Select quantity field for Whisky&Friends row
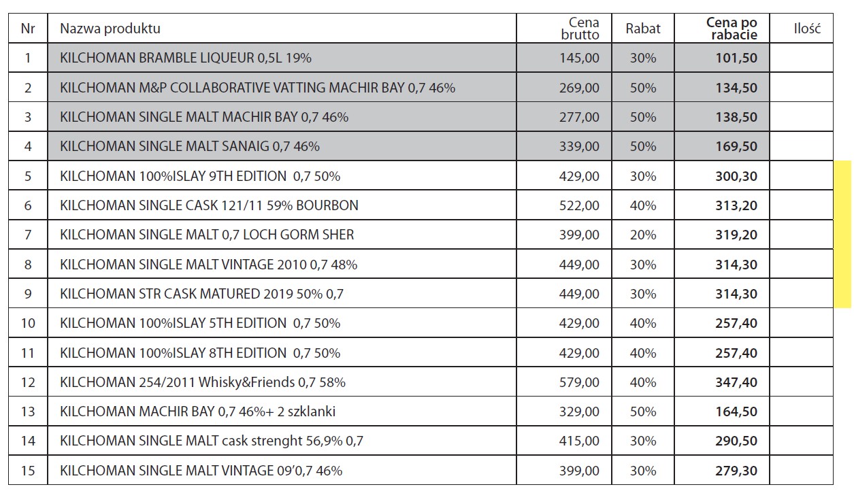The width and height of the screenshot is (854, 504). pyautogui.click(x=802, y=382)
